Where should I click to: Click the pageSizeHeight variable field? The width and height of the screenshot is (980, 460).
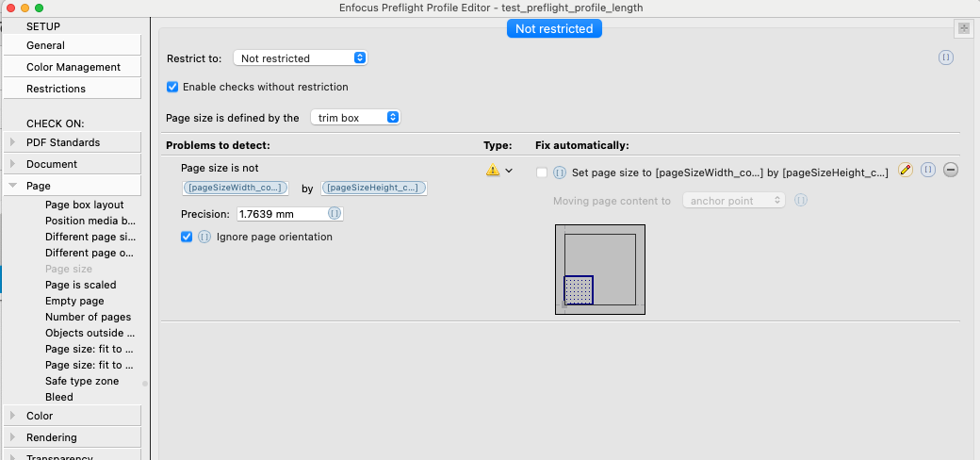click(374, 189)
